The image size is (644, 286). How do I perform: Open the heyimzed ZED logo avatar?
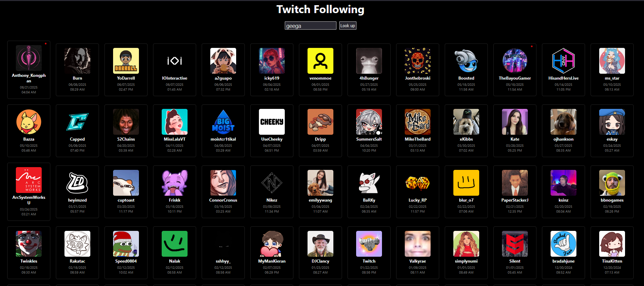click(x=77, y=183)
